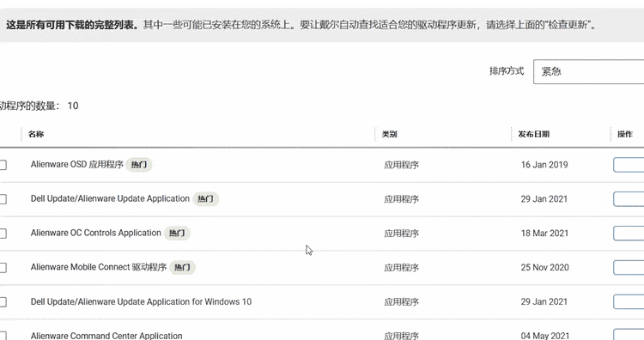Click the 热门 badge on Alienware OSD
The width and height of the screenshot is (644, 340).
(x=139, y=165)
